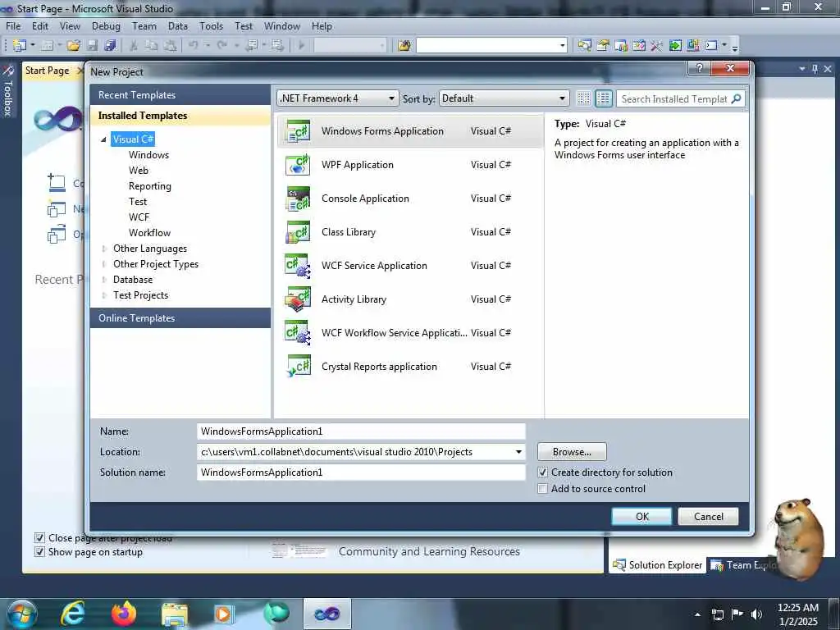Switch to the Solution Explorer tab

[657, 565]
